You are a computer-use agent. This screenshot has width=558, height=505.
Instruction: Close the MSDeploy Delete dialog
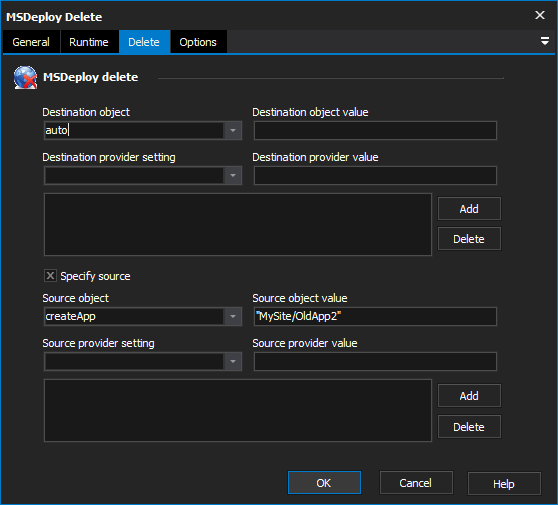[540, 15]
